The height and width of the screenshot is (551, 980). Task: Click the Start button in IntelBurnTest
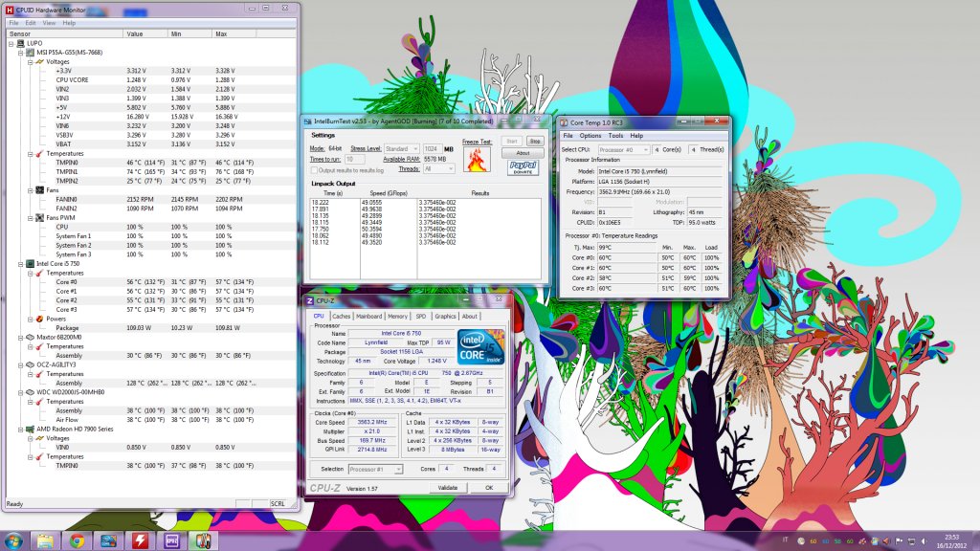tap(512, 142)
